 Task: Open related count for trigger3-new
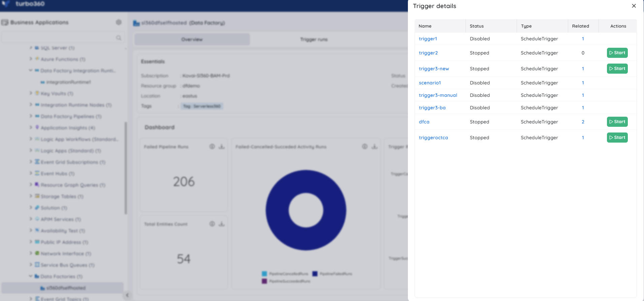click(583, 69)
